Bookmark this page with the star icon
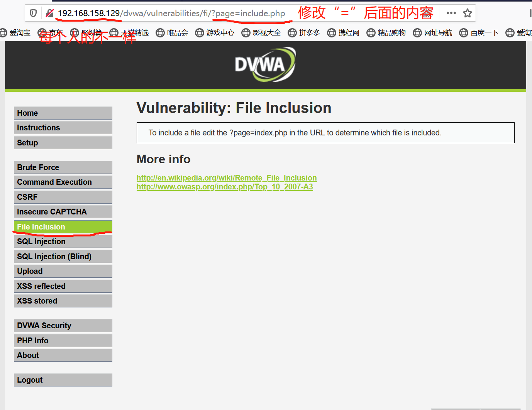 point(468,13)
